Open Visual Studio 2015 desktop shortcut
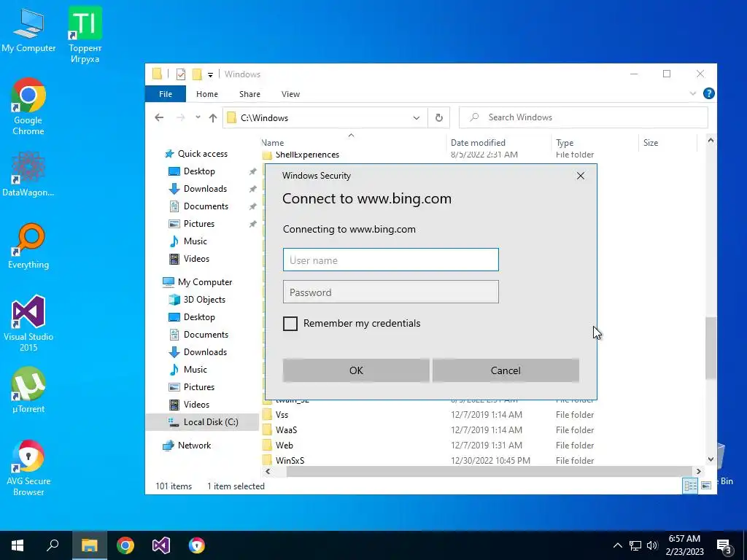 point(28,323)
